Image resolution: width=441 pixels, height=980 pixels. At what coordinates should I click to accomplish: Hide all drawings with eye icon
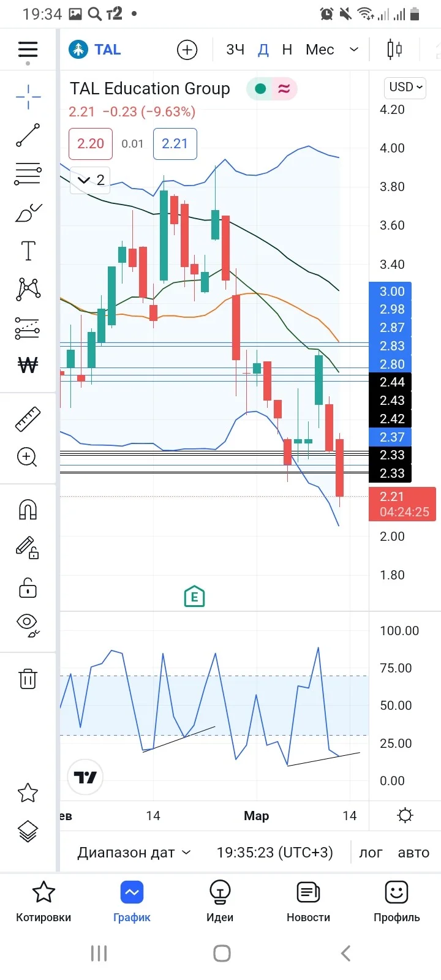coord(28,625)
